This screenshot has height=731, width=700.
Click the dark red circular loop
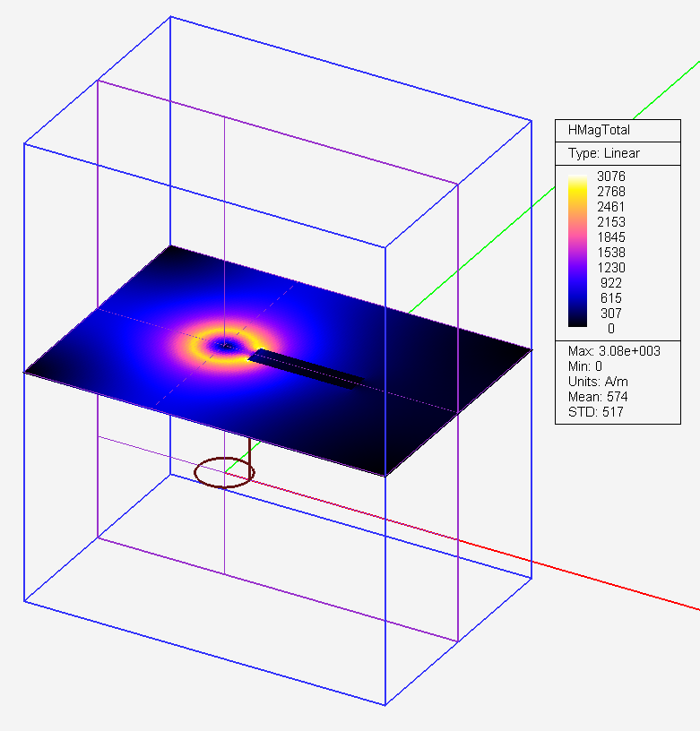point(224,472)
